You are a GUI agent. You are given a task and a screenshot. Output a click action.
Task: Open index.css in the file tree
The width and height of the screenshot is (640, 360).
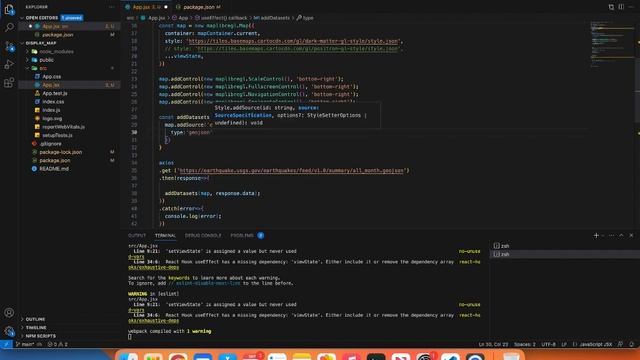click(x=53, y=102)
